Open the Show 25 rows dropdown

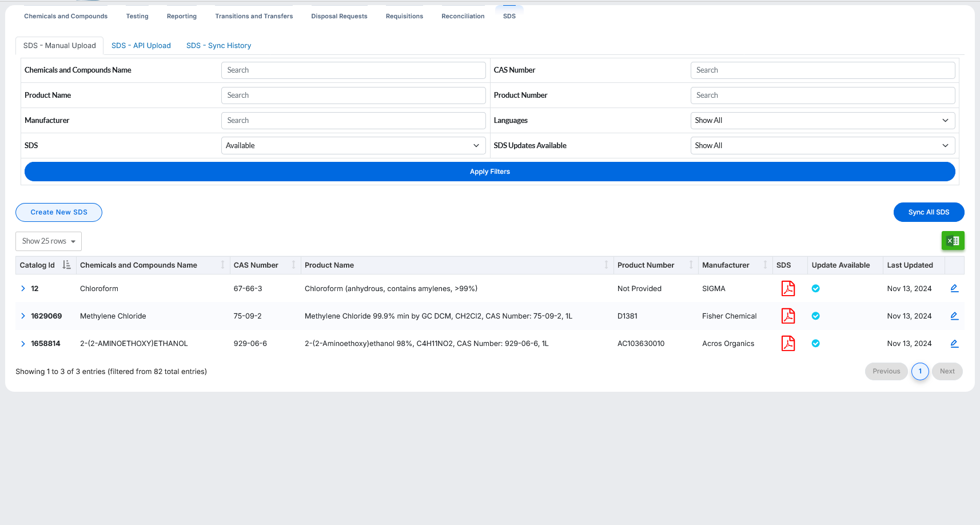pyautogui.click(x=48, y=241)
